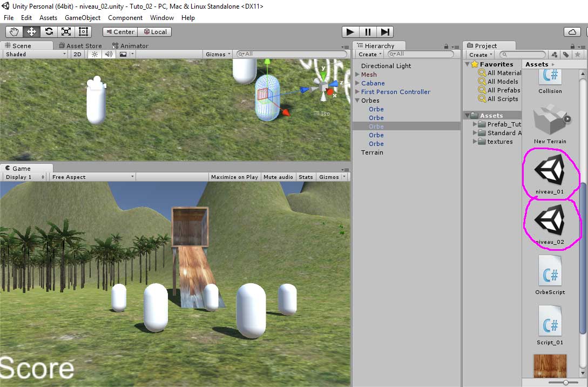
Task: Click the Pause button
Action: pos(368,32)
